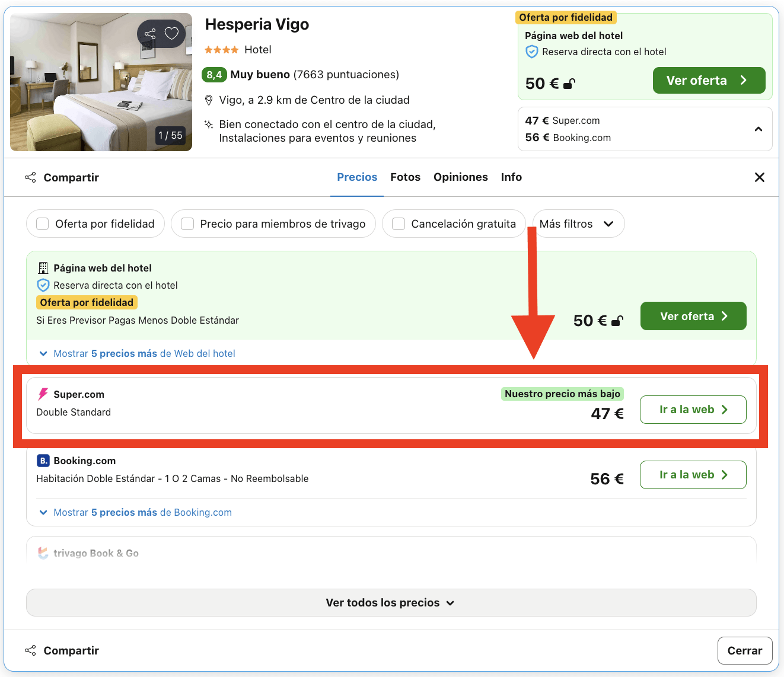Click the sparkle highlights icon
784x677 pixels.
[x=209, y=124]
